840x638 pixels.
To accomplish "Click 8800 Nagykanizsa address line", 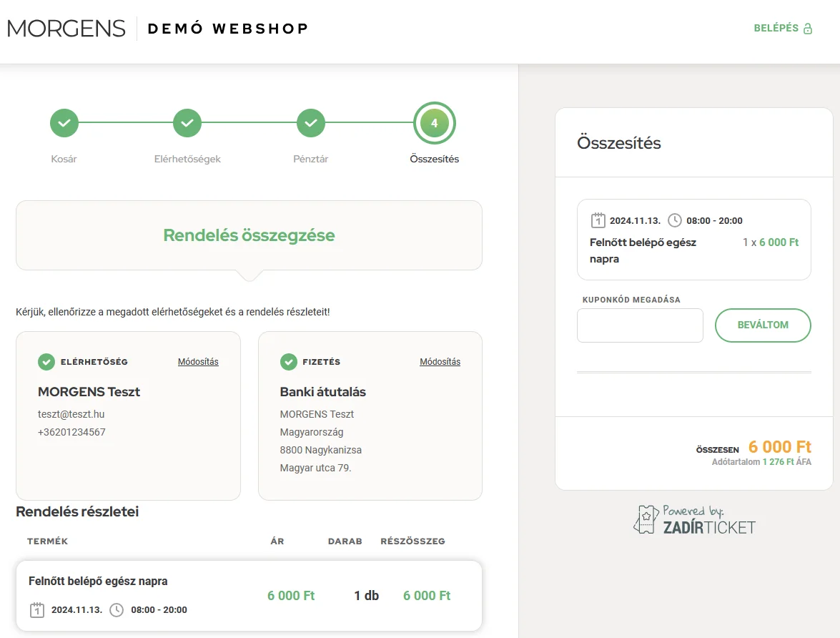I will (x=321, y=450).
